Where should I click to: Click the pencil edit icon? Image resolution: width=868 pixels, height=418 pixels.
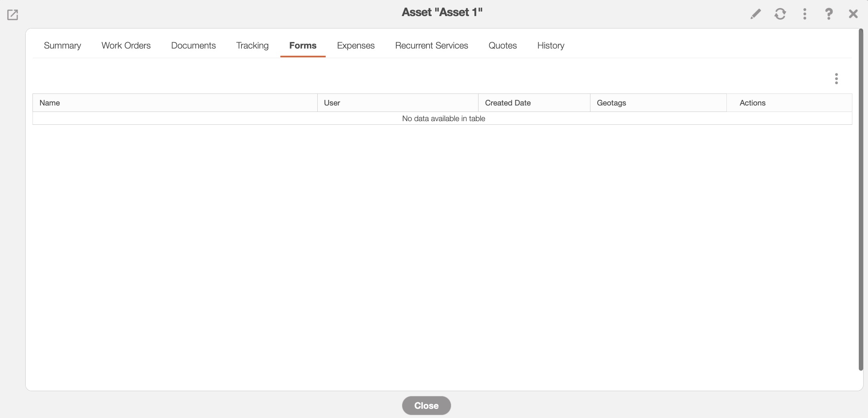pyautogui.click(x=755, y=14)
